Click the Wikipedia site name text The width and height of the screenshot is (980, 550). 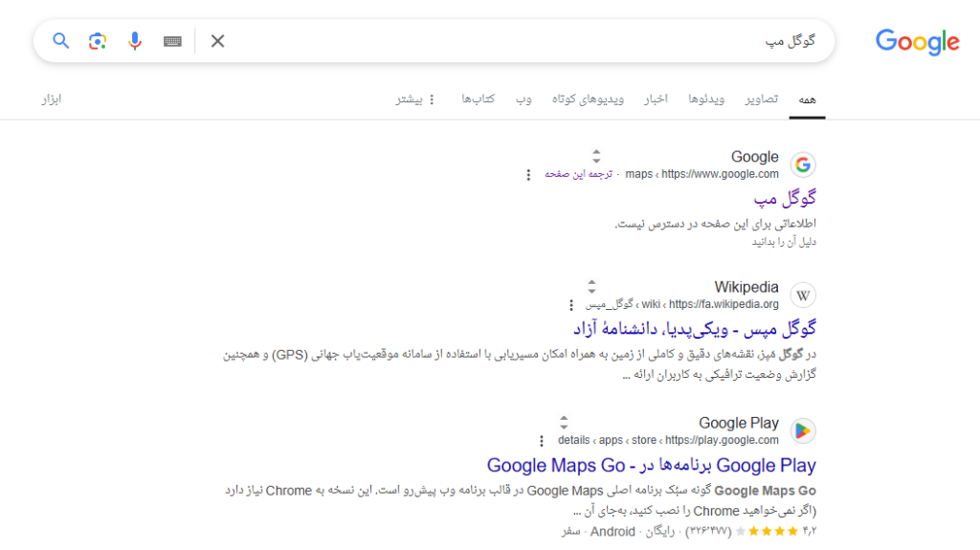click(746, 287)
